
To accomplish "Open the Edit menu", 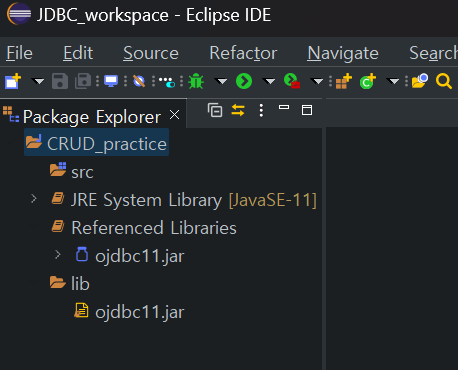I will tap(78, 53).
